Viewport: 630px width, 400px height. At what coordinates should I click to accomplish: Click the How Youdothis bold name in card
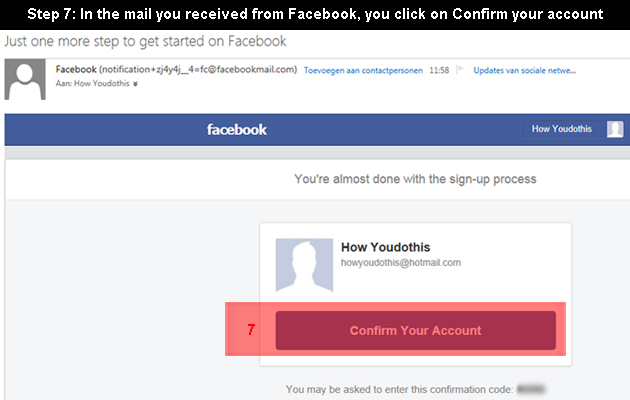pyautogui.click(x=385, y=247)
